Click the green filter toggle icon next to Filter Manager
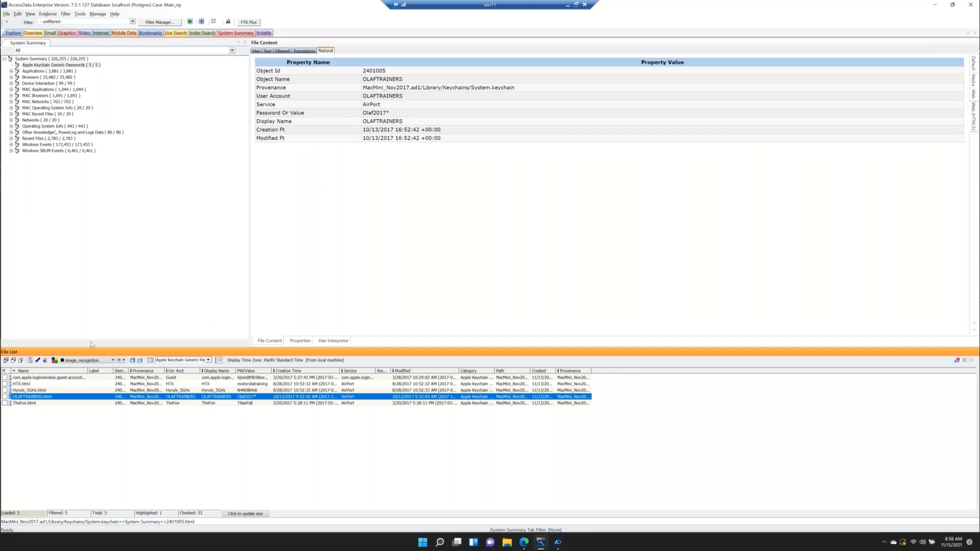The width and height of the screenshot is (980, 551). point(189,22)
